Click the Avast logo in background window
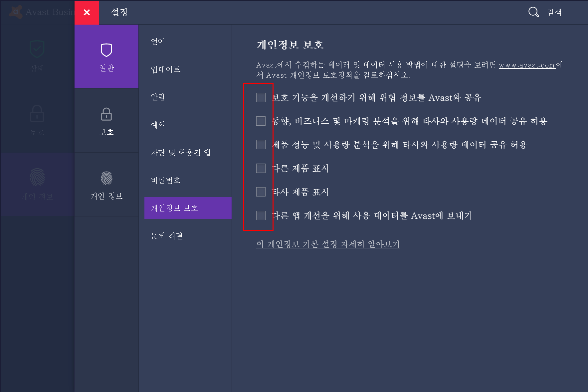Image resolution: width=588 pixels, height=392 pixels. pos(16,12)
